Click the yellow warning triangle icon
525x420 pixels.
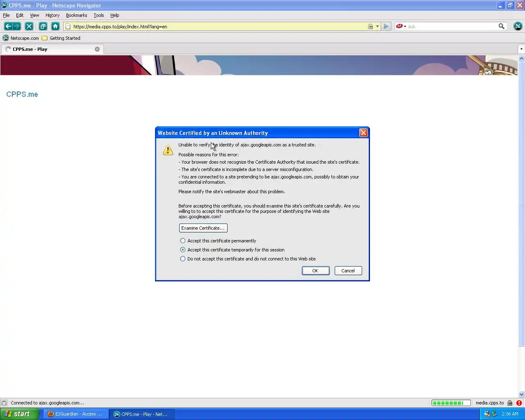coord(168,150)
